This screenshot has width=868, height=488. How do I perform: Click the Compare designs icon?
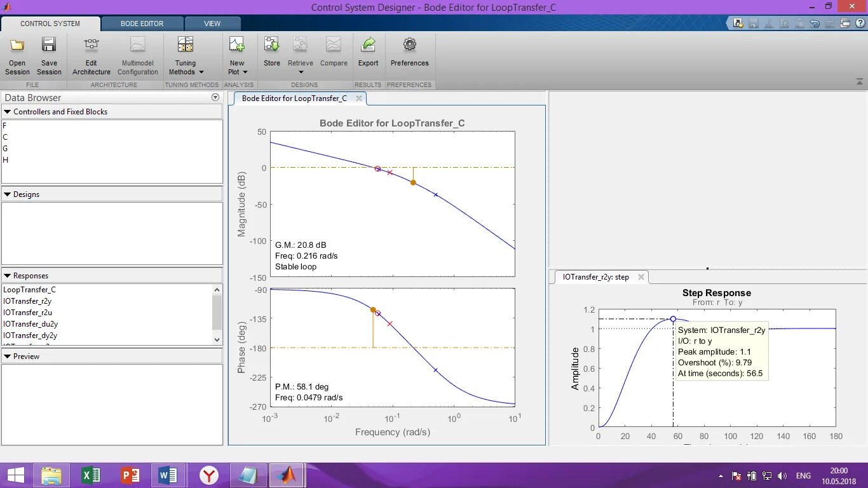click(334, 44)
